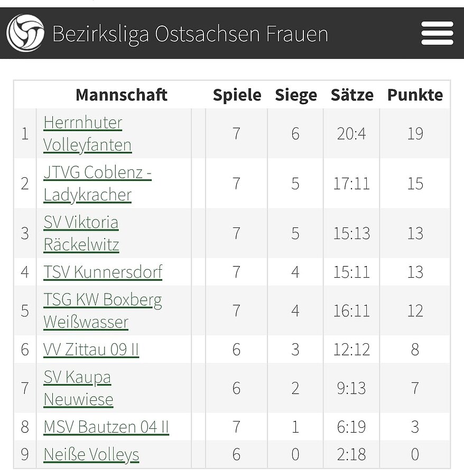
Task: Open Herrnhuter Volleyfanten team page
Action: click(87, 133)
